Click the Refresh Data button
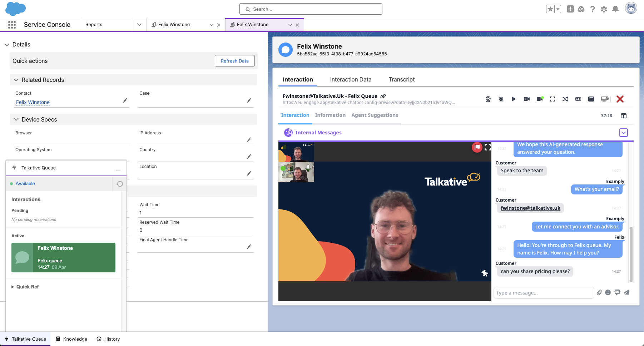 point(234,61)
